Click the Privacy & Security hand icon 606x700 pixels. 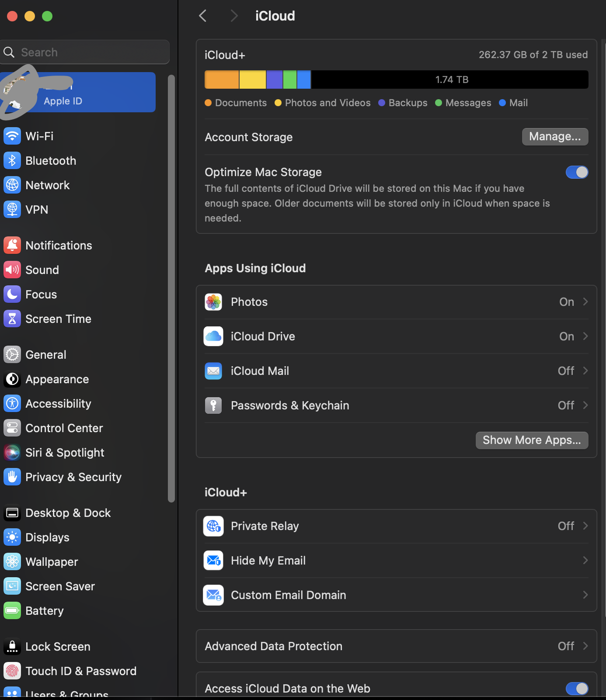(12, 477)
